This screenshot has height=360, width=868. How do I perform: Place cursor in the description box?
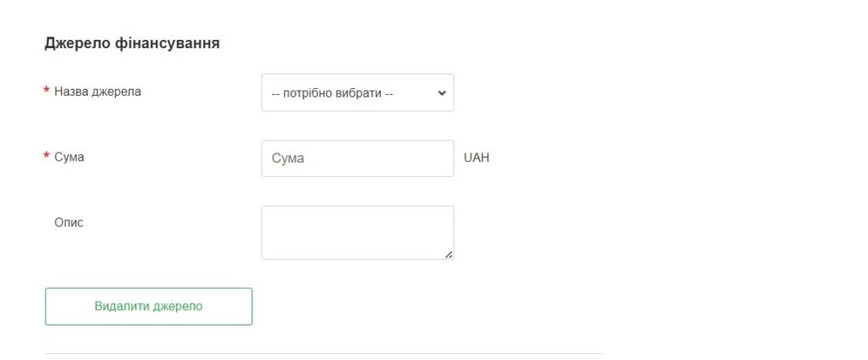tap(357, 232)
